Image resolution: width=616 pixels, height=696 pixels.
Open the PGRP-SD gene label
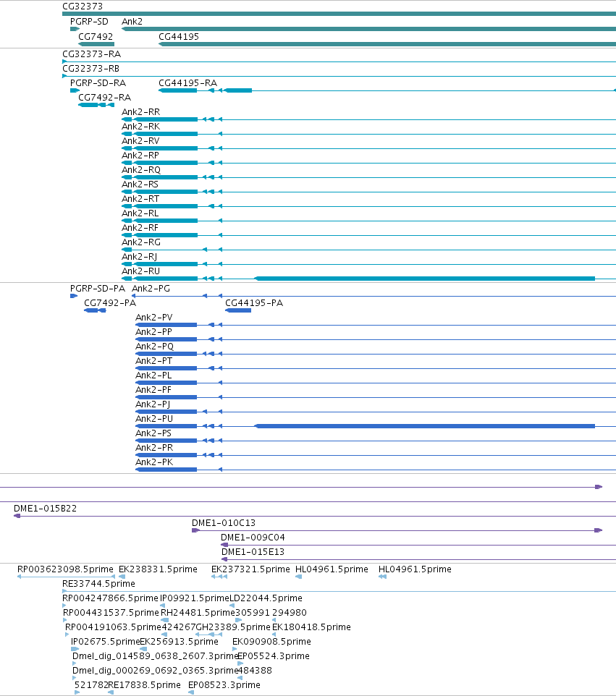89,21
